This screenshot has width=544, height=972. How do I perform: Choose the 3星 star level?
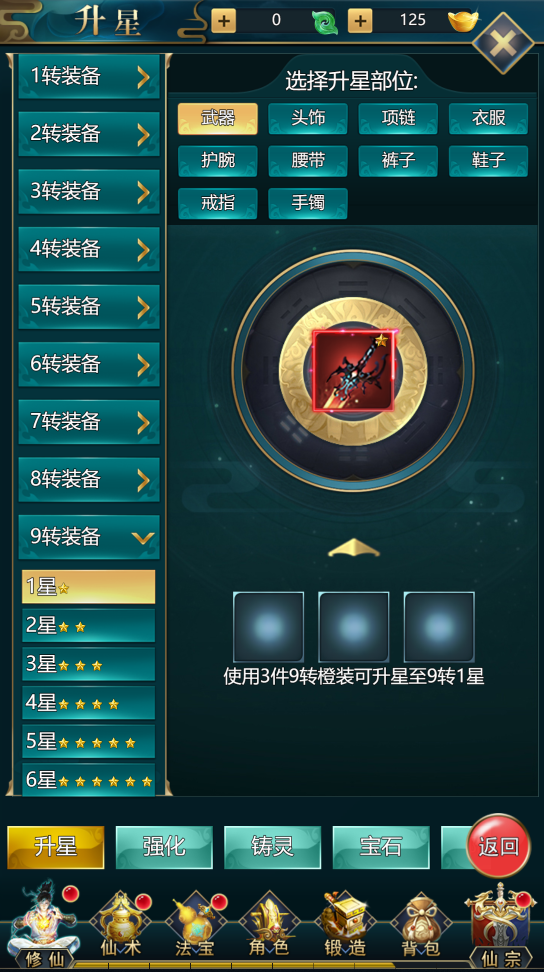point(89,665)
